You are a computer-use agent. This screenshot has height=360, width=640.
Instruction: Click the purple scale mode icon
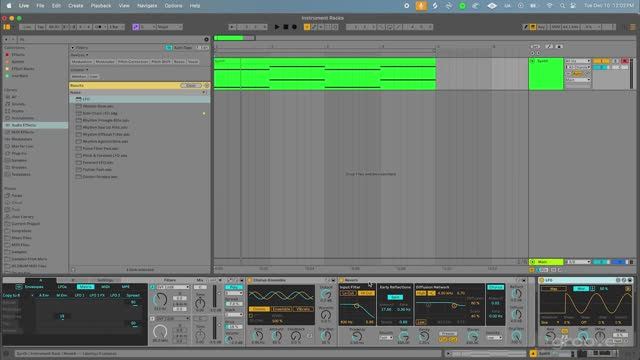click(136, 27)
